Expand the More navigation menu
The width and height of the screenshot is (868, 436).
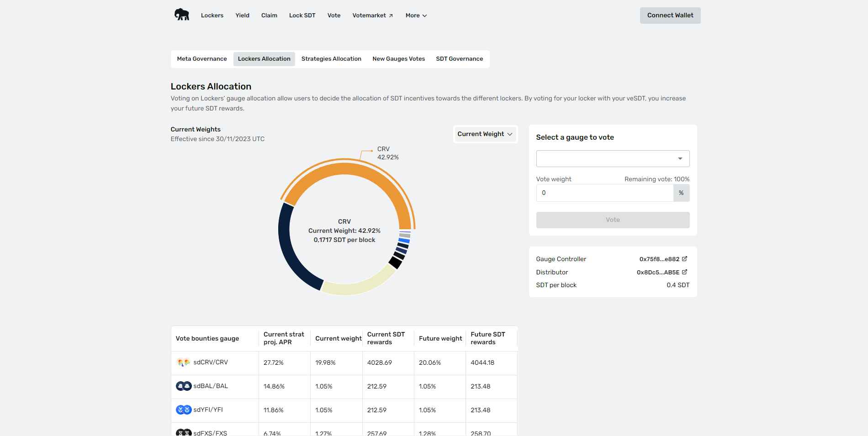point(416,16)
